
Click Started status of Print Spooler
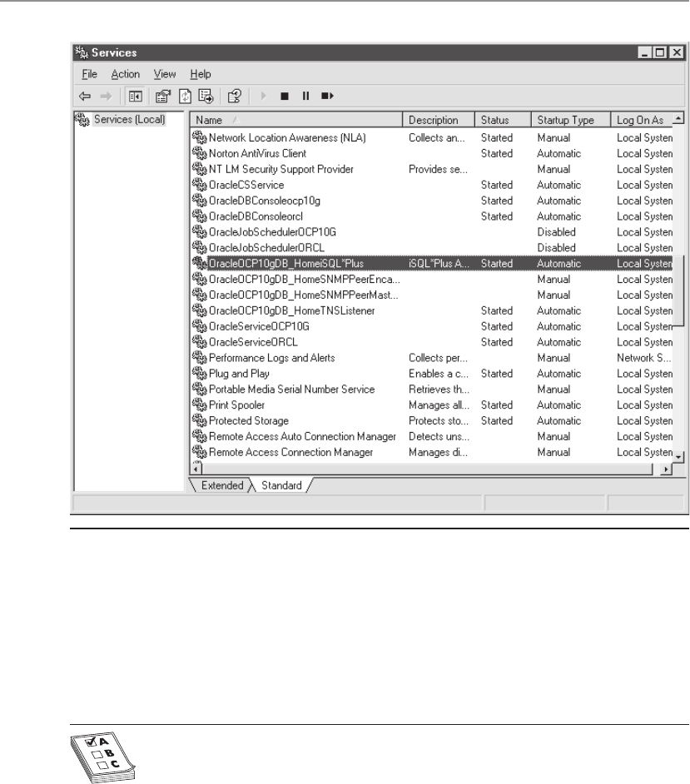(497, 405)
